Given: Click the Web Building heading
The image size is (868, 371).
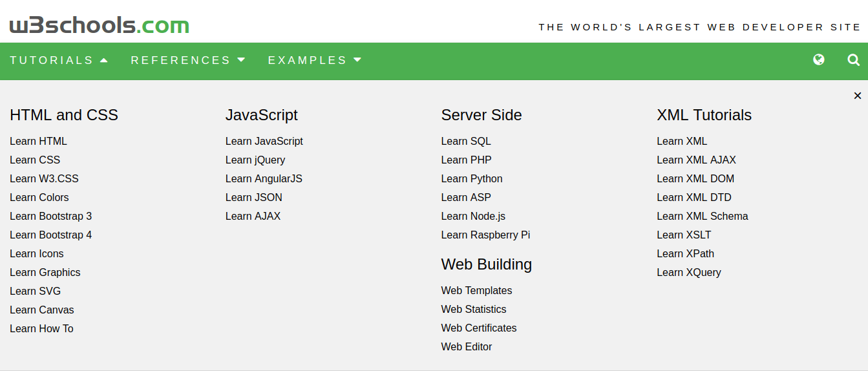Looking at the screenshot, I should click(x=487, y=264).
